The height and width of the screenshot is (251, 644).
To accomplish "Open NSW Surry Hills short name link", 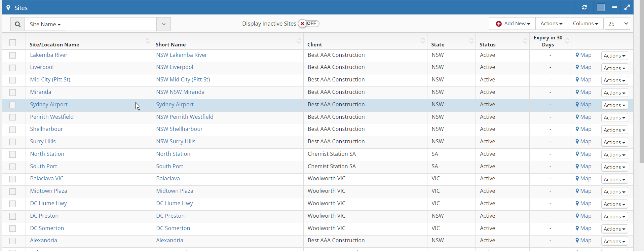I will click(176, 142).
